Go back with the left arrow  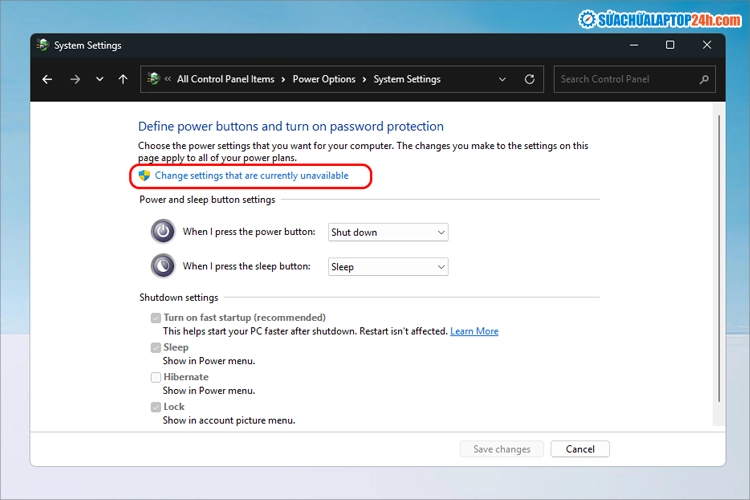click(x=47, y=79)
